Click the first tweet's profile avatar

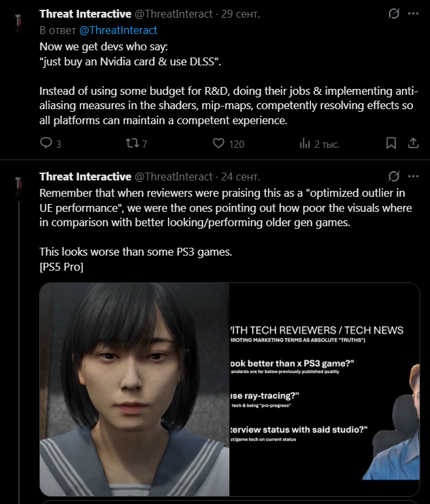18,24
